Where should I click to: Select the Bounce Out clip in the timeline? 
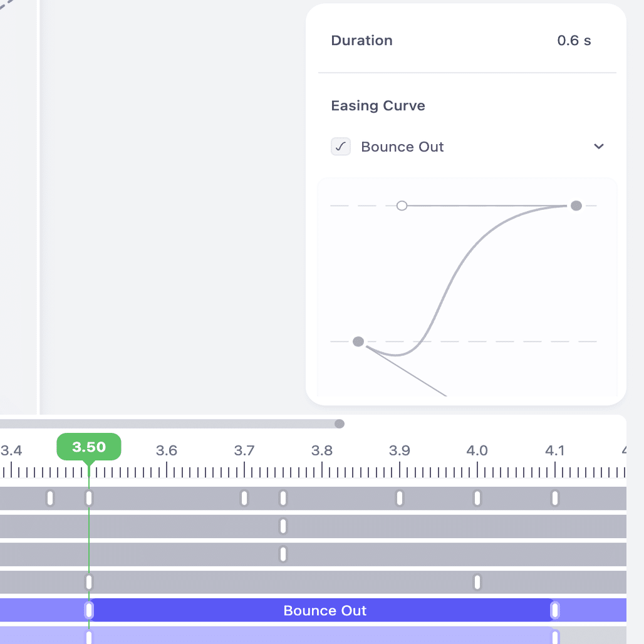pos(325,610)
